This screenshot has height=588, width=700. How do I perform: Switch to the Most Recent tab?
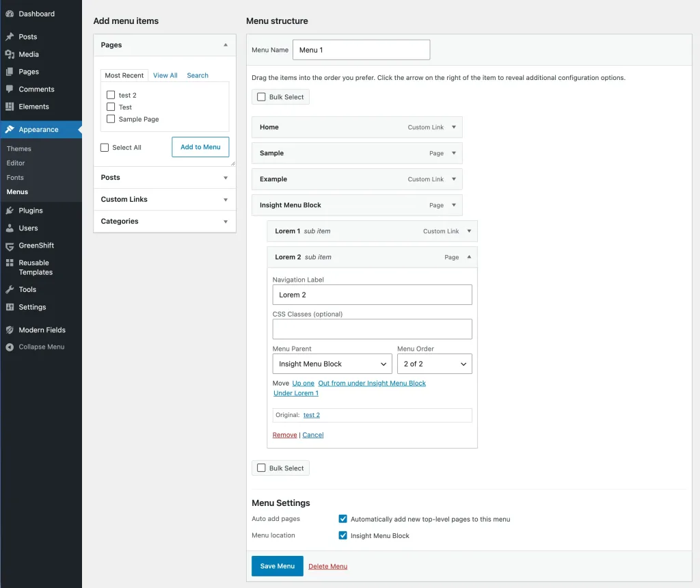click(124, 75)
